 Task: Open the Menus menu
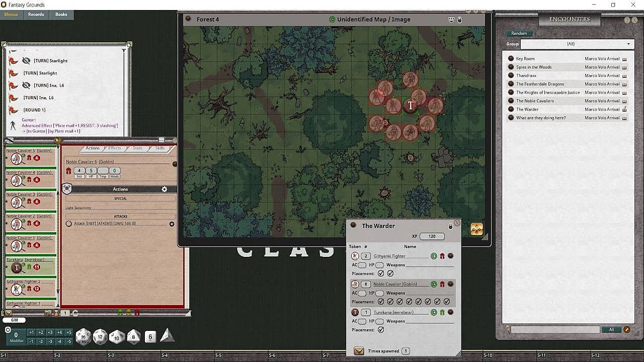[x=11, y=15]
